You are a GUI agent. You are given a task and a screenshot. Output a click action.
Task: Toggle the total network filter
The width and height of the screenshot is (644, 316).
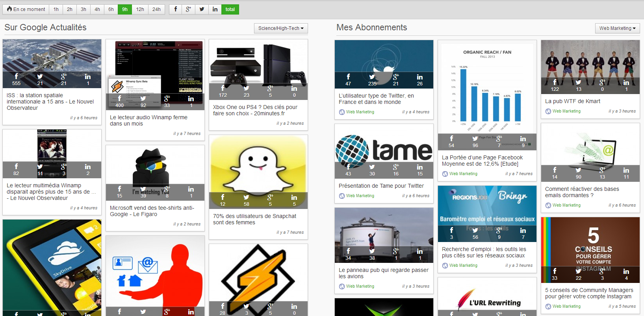point(230,9)
